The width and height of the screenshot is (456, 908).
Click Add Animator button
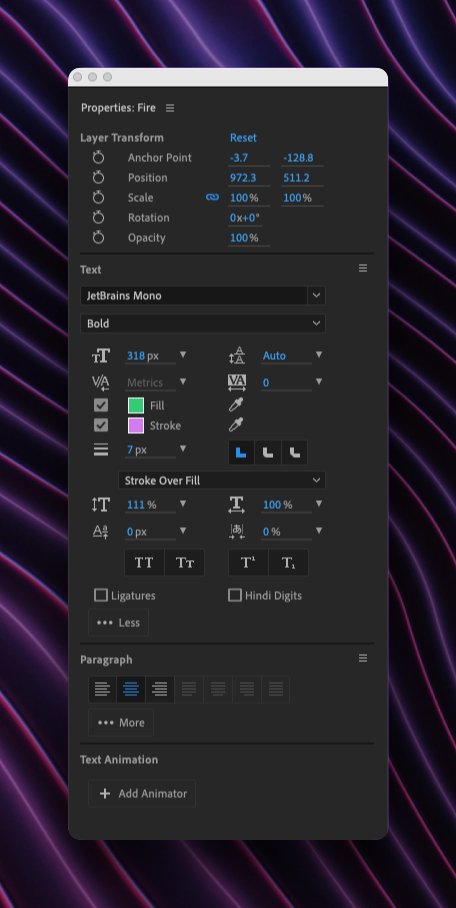[x=142, y=794]
